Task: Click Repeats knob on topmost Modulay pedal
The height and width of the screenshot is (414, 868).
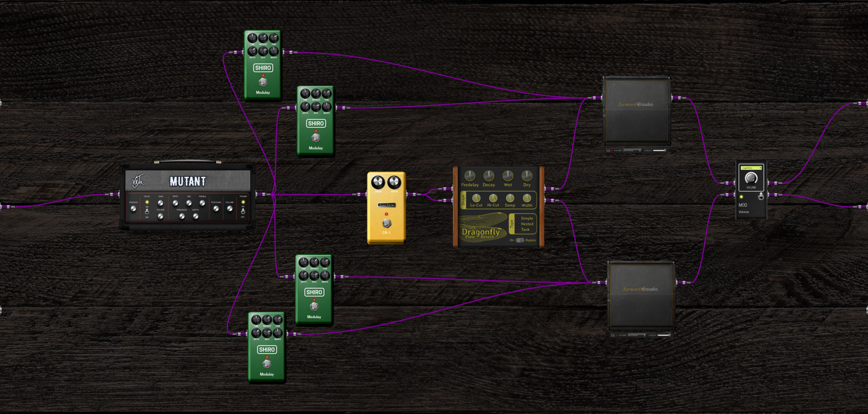Action: pos(263,38)
